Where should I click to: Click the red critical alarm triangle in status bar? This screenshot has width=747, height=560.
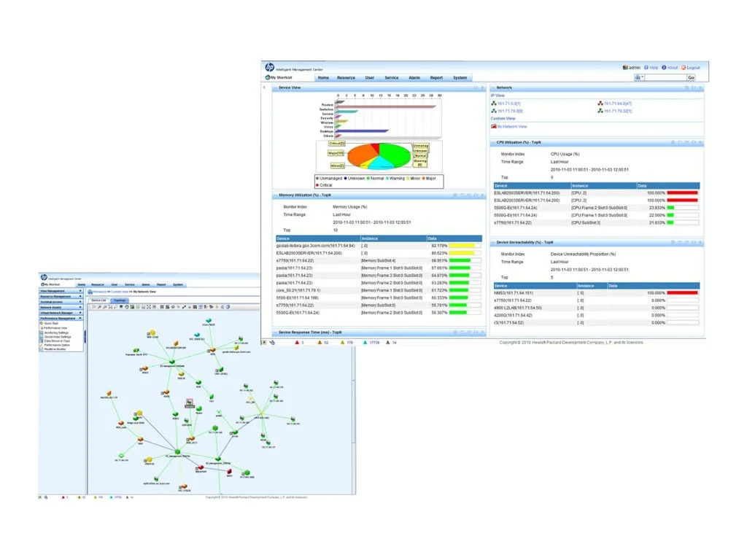pyautogui.click(x=297, y=342)
